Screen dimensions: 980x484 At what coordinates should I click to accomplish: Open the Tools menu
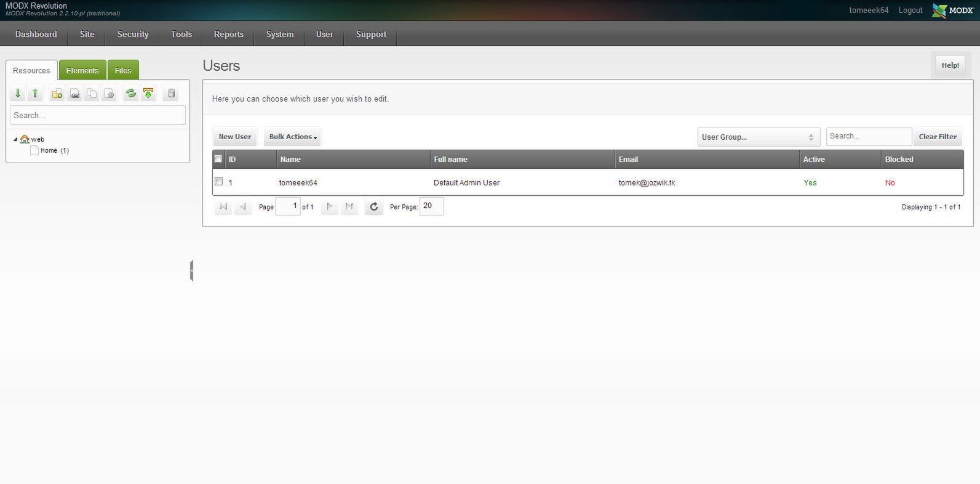point(181,34)
